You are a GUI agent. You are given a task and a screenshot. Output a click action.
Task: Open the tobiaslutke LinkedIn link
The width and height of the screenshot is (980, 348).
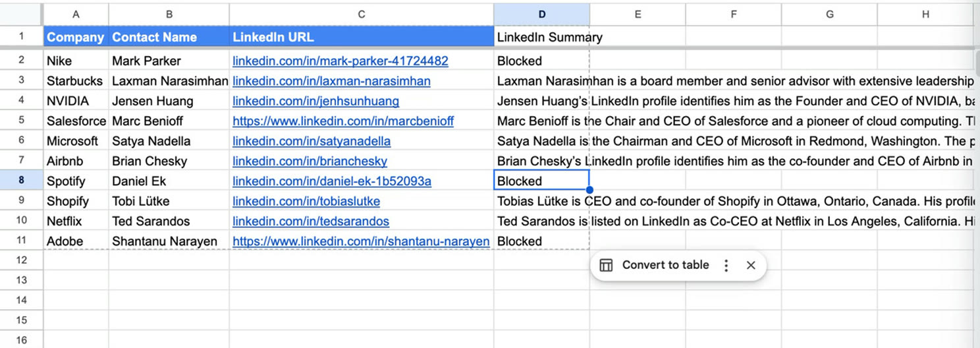pyautogui.click(x=306, y=201)
